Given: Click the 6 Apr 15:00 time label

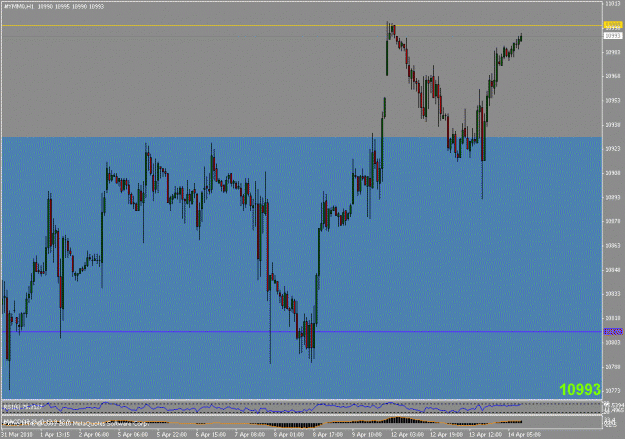Looking at the screenshot, I should 210,434.
